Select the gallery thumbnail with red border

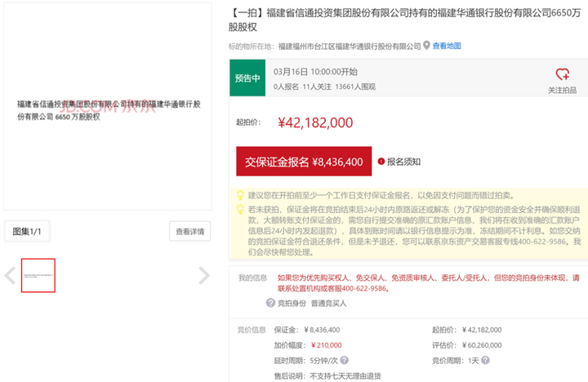click(38, 276)
